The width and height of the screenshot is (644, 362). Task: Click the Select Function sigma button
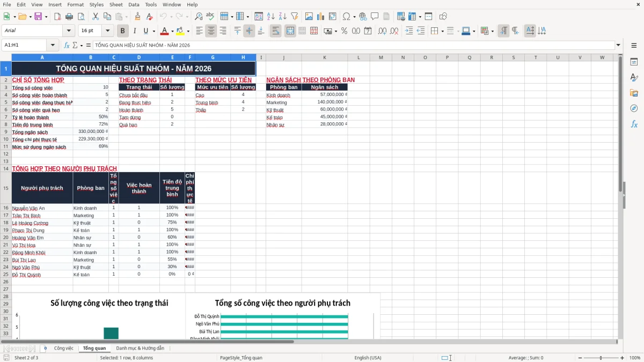tap(75, 46)
